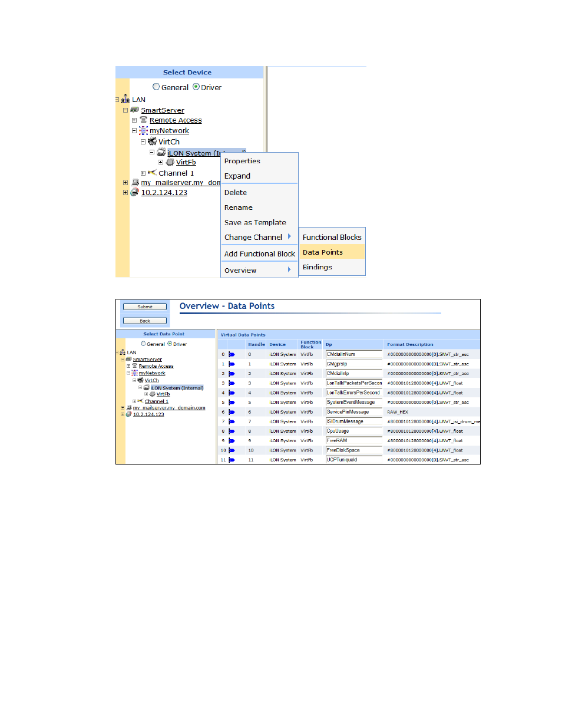Click the blue data point icon for LonTalkPacketsPerSecond row
The height and width of the screenshot is (728, 562).
[232, 383]
